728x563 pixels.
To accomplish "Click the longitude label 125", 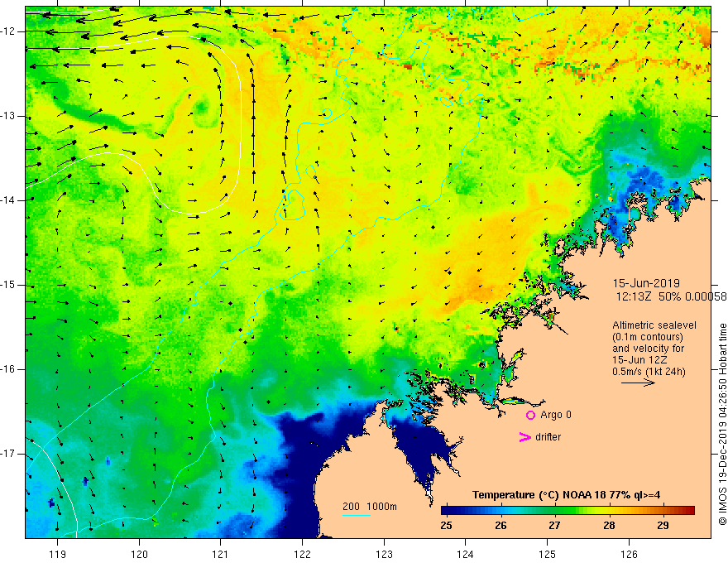I will tap(548, 554).
